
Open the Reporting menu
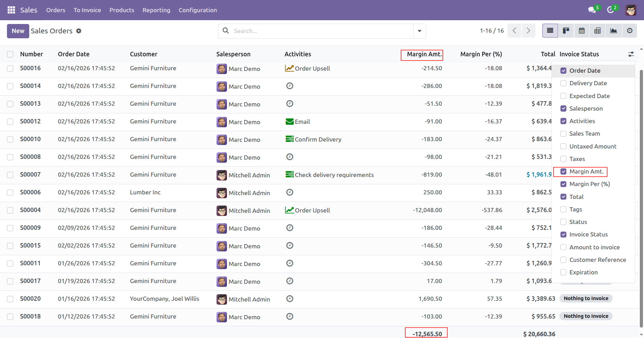156,10
